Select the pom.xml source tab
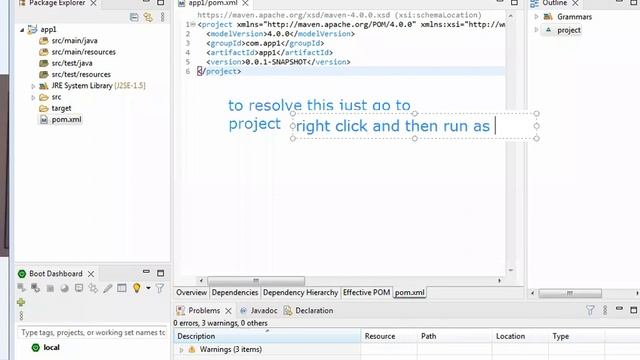 coord(409,293)
